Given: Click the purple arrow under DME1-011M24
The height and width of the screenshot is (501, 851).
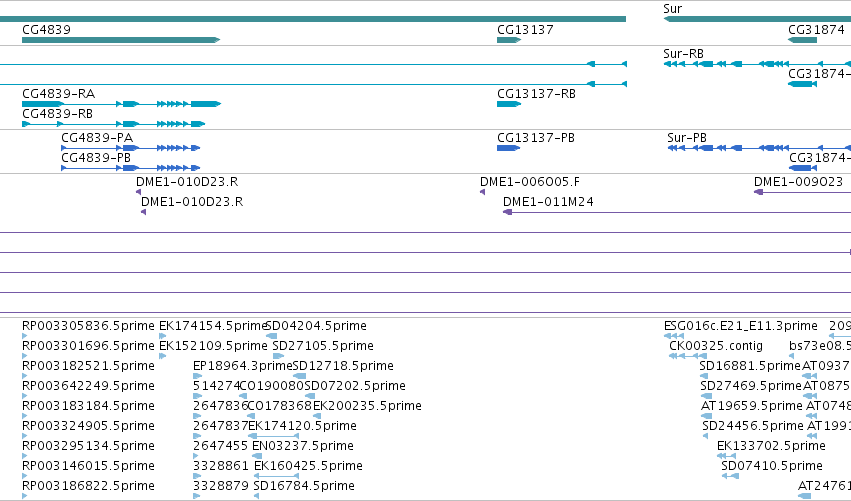Looking at the screenshot, I should tap(677, 212).
